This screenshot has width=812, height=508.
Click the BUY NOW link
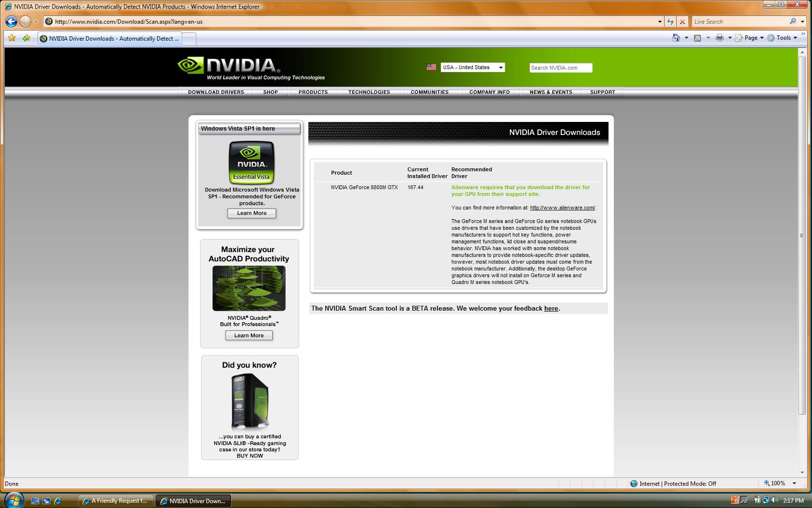[250, 456]
